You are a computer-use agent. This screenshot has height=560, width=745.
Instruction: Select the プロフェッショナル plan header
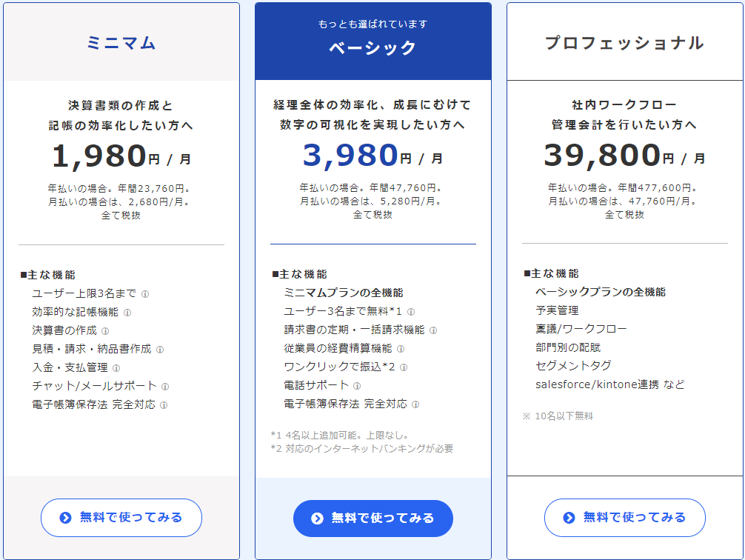[x=625, y=42]
